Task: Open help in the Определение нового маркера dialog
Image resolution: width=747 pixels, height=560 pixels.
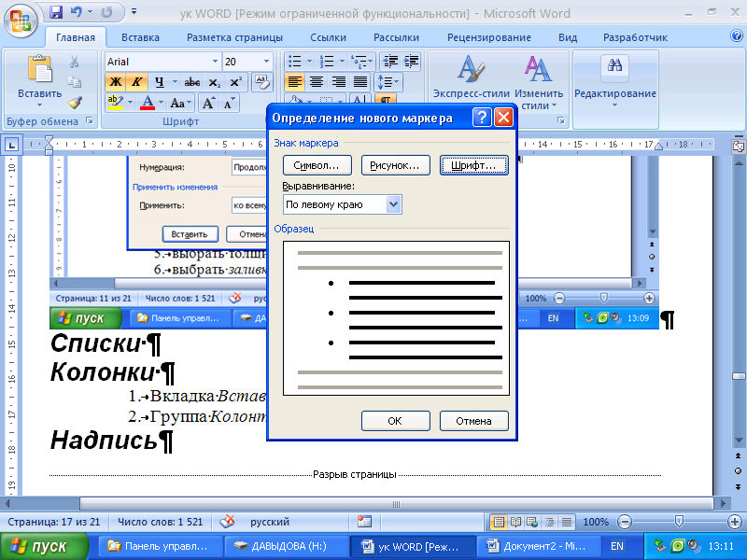Action: 482,118
